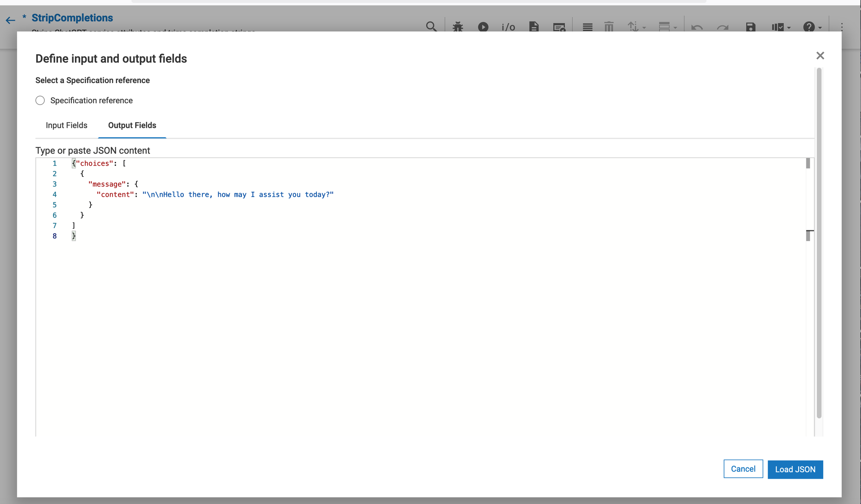Click the debug bug icon
Viewport: 861px width, 504px height.
pyautogui.click(x=458, y=27)
